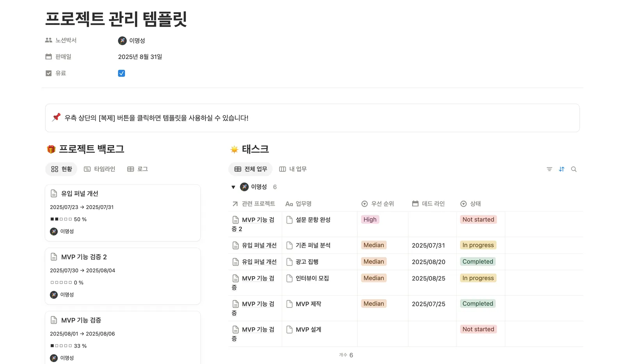This screenshot has width=625, height=364.
Task: Click the filter icon in the 태스크 toolbar
Action: tap(549, 169)
